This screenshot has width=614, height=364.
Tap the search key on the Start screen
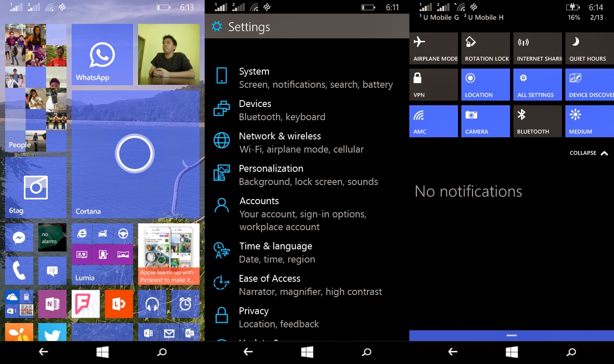[x=162, y=352]
